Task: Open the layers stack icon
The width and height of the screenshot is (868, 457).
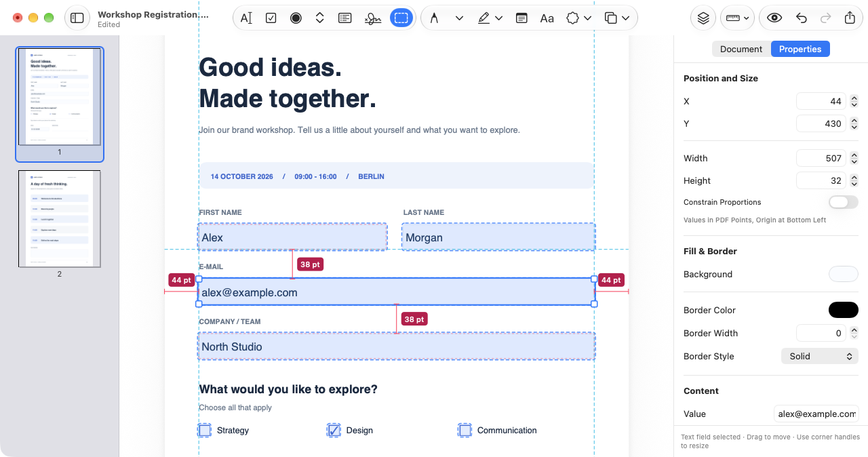Action: click(703, 18)
